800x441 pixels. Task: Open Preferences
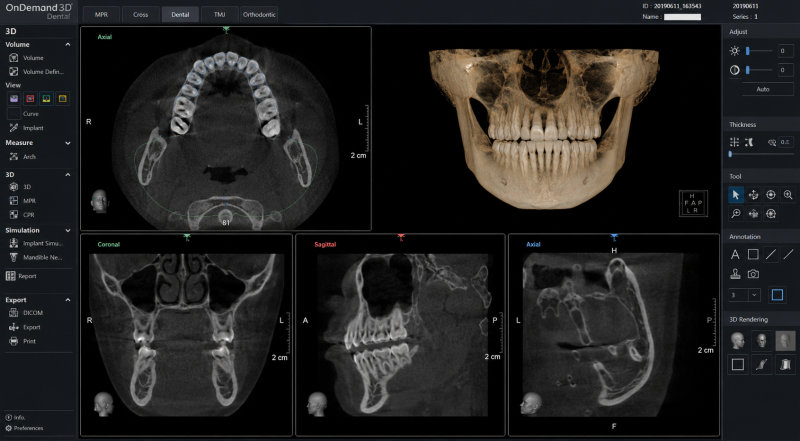click(24, 428)
